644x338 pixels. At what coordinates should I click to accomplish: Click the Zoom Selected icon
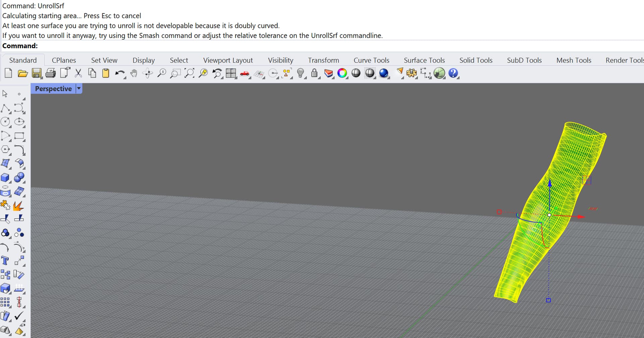tap(203, 73)
